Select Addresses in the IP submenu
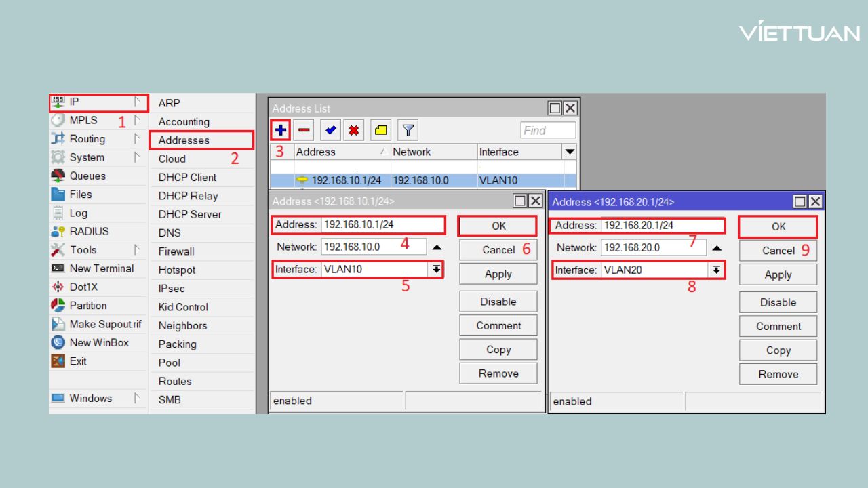This screenshot has height=488, width=868. [x=184, y=140]
